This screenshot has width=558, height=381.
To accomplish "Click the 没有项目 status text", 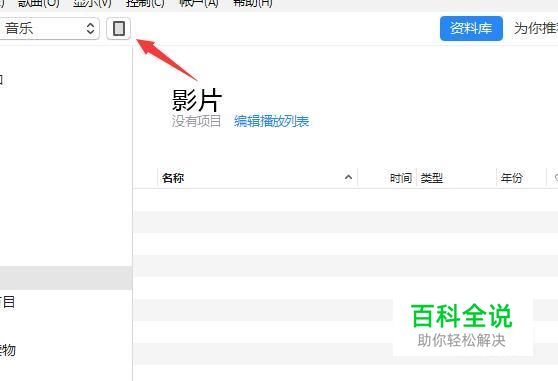I will (x=196, y=121).
